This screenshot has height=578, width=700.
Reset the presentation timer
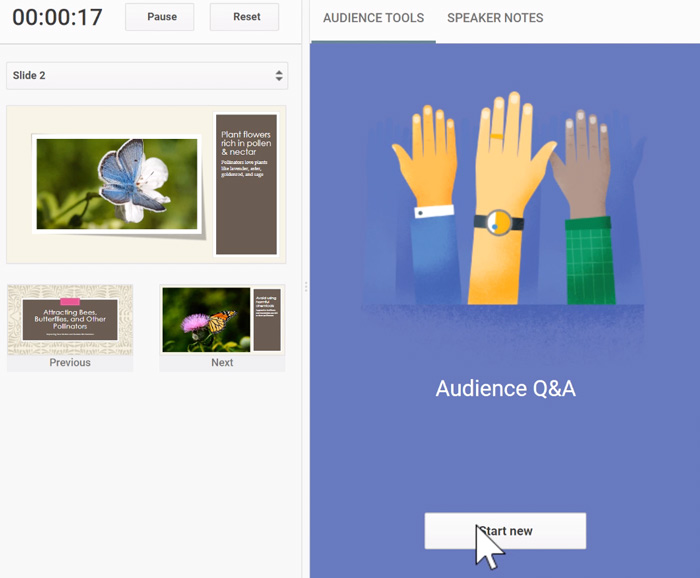(245, 17)
